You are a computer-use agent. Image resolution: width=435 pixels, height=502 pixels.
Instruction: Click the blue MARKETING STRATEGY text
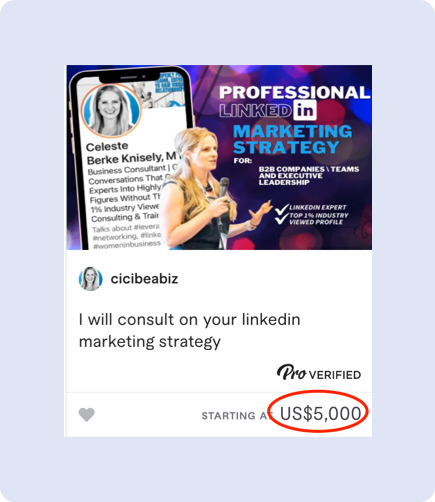point(292,139)
